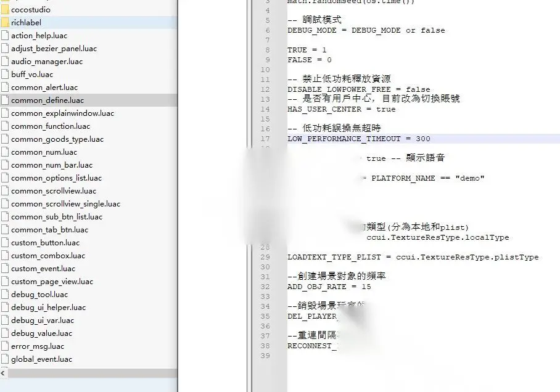Select common_tab_btn.luac file name
The height and width of the screenshot is (392, 560).
(49, 229)
